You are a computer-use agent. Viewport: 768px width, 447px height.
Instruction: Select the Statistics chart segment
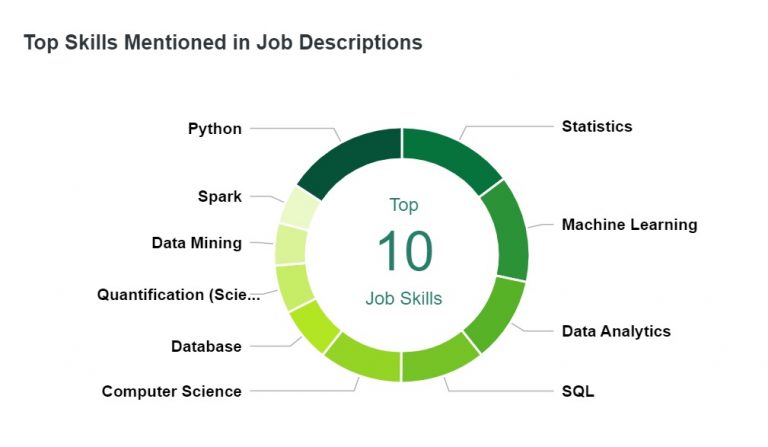click(x=451, y=158)
